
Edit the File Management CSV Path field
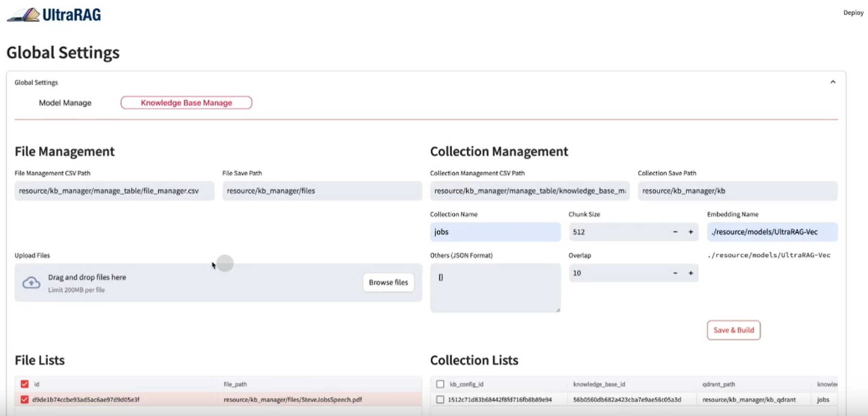114,191
